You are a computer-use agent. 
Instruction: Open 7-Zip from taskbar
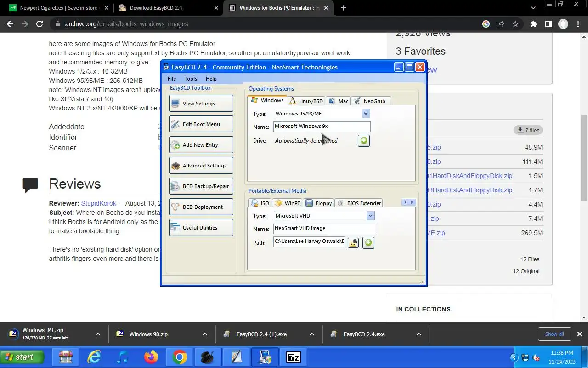click(294, 357)
